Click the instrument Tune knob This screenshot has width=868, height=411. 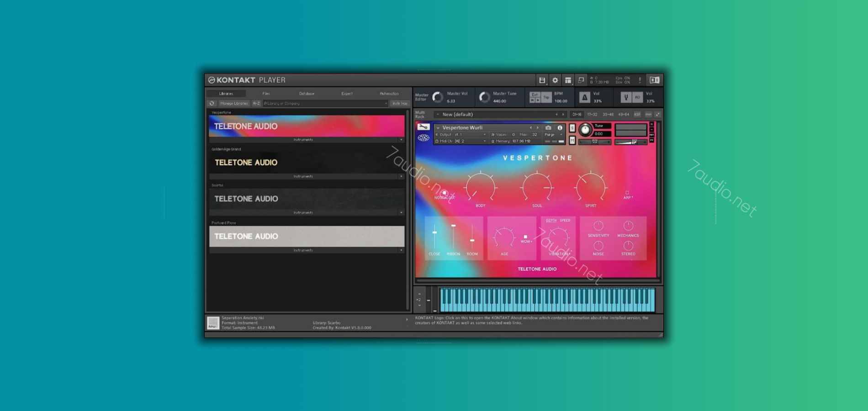(585, 130)
